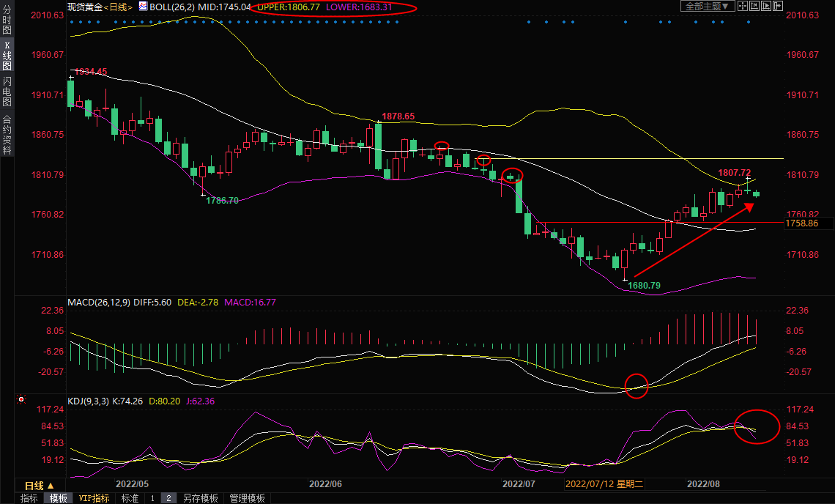Click the gear icon beside the KDJ label
Viewport: 835px width, 504px height.
[x=21, y=401]
